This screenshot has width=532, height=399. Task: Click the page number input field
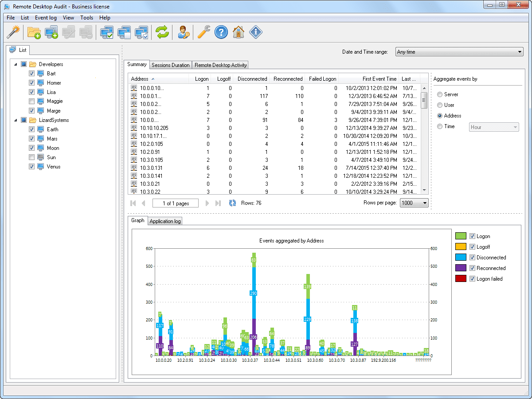coord(176,203)
